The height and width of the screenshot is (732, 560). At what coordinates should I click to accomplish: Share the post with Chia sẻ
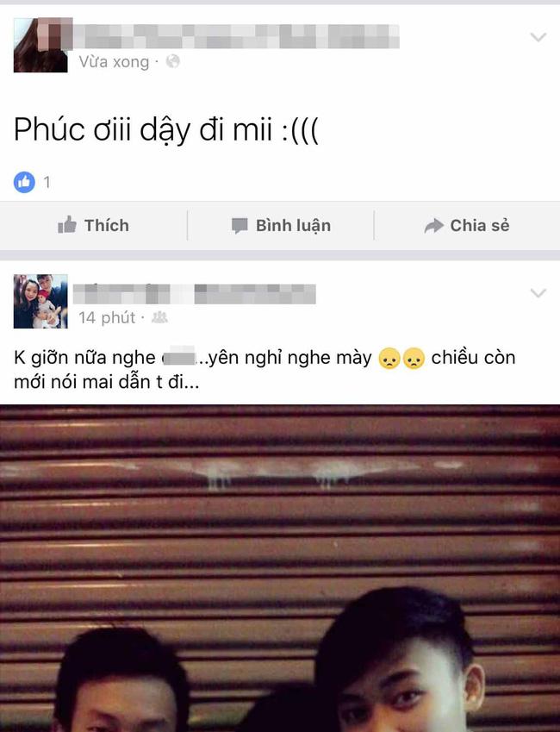pos(467,226)
